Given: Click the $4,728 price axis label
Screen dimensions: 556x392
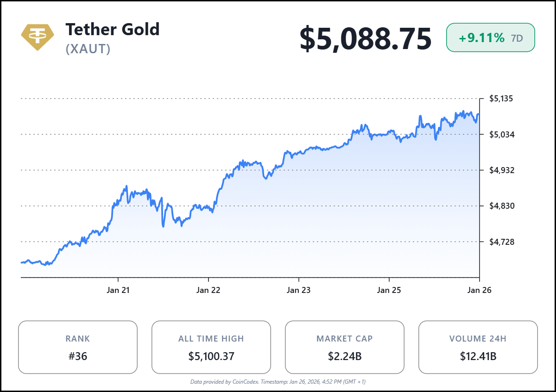Looking at the screenshot, I should (501, 242).
